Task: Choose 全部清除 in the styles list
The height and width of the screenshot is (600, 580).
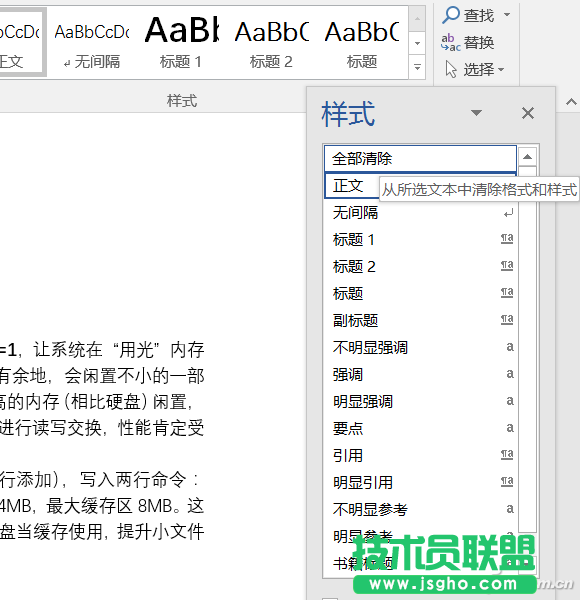Action: coord(420,158)
